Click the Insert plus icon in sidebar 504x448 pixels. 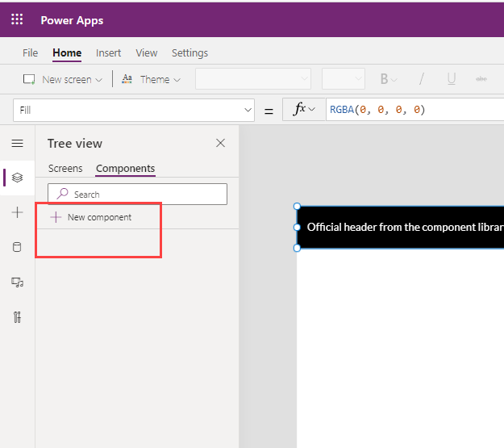tap(17, 212)
